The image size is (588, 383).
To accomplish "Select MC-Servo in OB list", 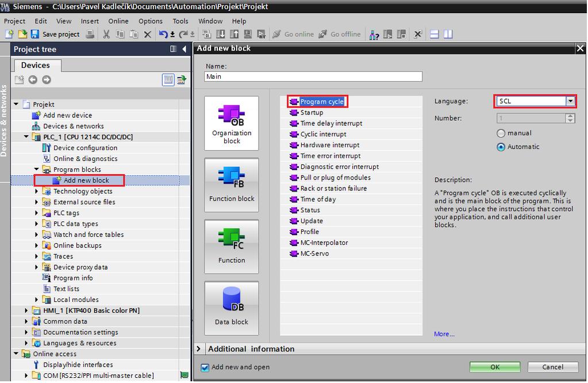I will (x=314, y=254).
